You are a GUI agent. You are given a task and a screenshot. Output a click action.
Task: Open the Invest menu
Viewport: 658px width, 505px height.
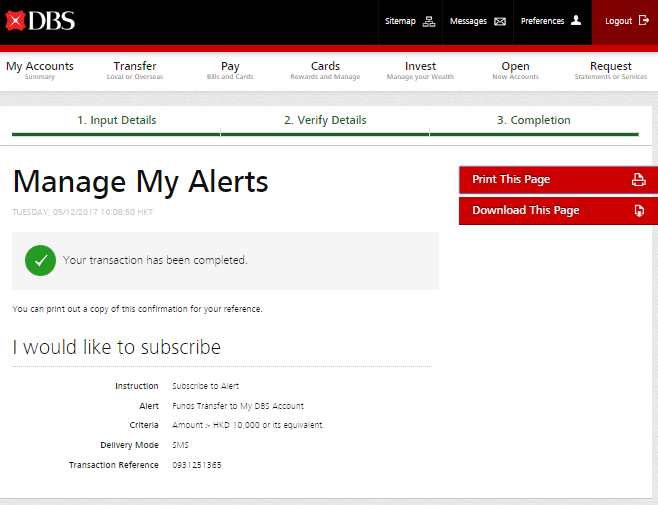pos(420,70)
